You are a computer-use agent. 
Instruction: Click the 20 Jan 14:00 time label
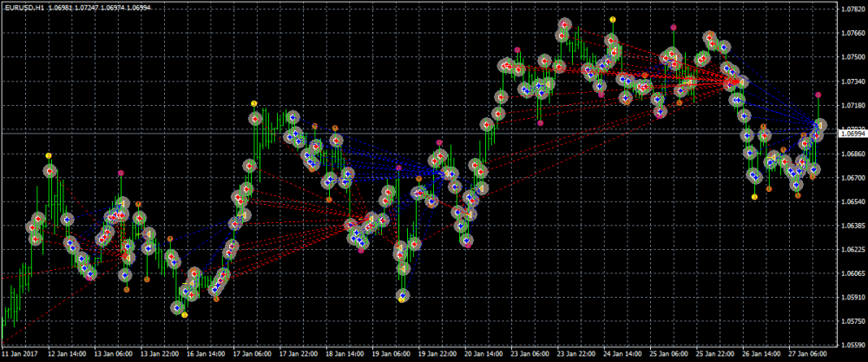[x=482, y=354]
